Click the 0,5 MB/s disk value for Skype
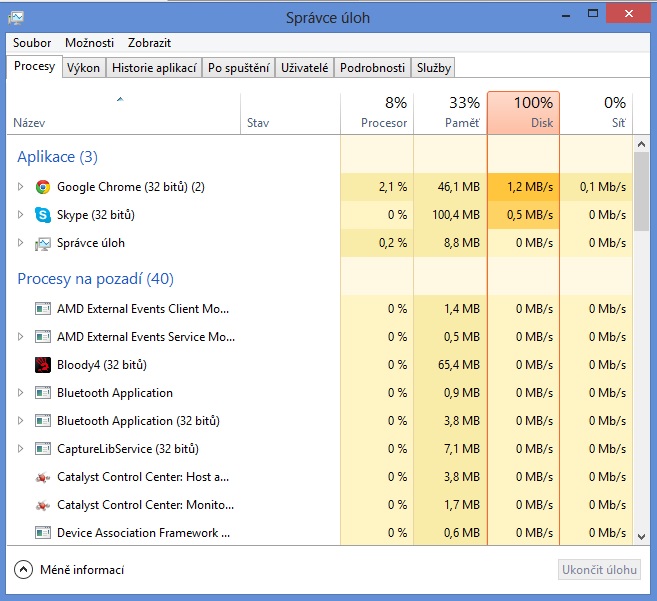The image size is (657, 601). 530,215
